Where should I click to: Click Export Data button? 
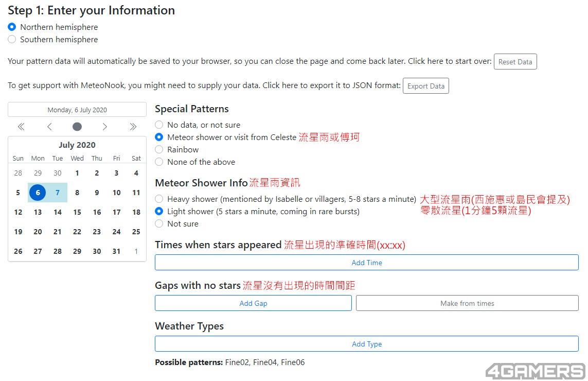point(425,85)
